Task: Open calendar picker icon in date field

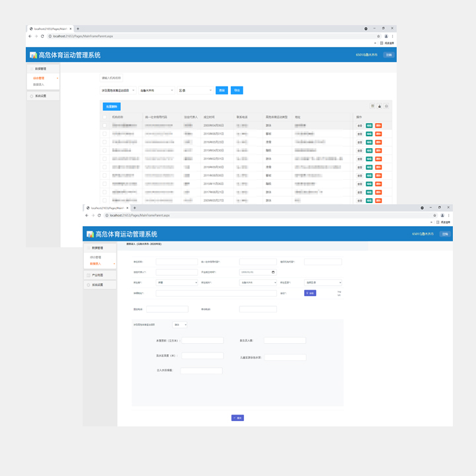Action: pos(273,272)
